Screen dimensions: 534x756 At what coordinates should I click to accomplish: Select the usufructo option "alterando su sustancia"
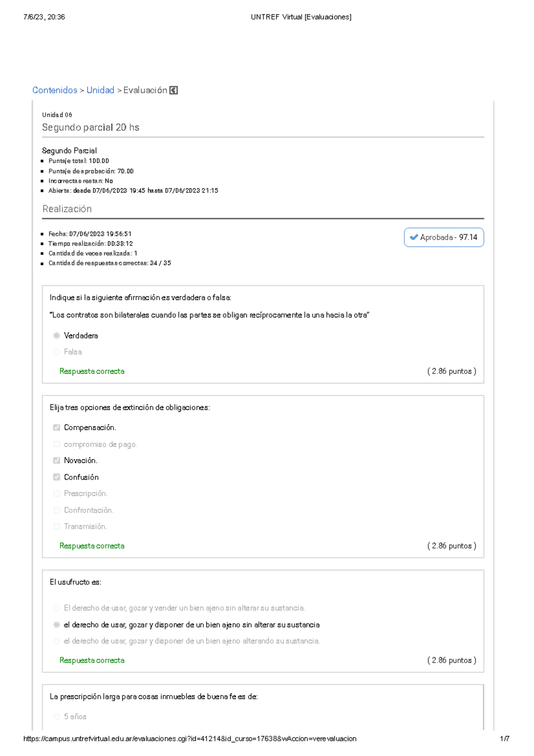[x=56, y=641]
